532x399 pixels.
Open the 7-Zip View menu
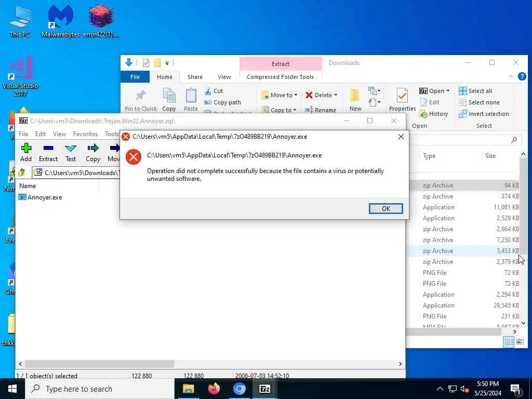[x=59, y=134]
